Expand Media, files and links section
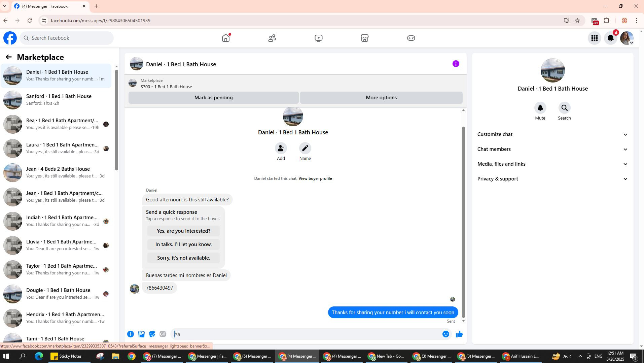The image size is (644, 363). tap(553, 164)
